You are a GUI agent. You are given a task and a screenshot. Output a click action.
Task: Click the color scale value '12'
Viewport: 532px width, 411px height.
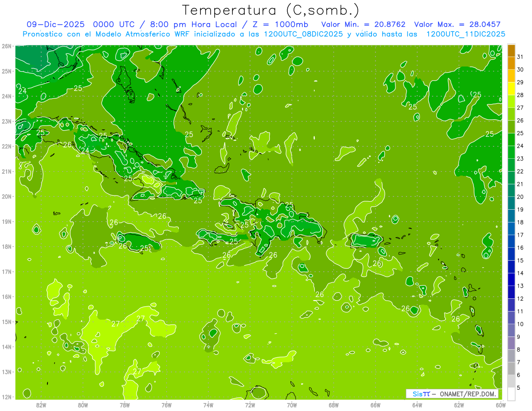point(520,299)
